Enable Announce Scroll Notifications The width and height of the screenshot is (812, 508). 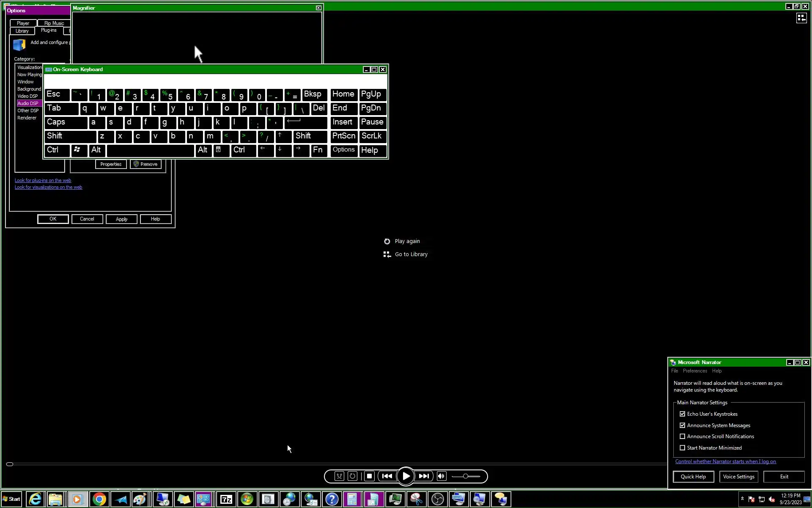682,436
